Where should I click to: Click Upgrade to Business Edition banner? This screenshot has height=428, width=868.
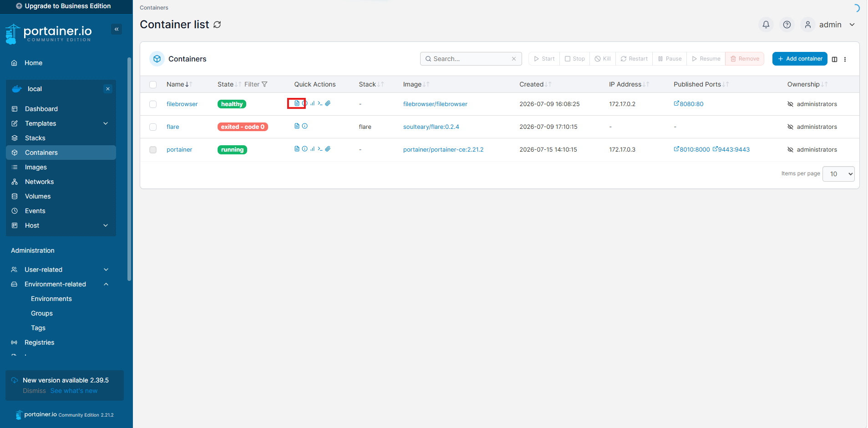[x=63, y=6]
